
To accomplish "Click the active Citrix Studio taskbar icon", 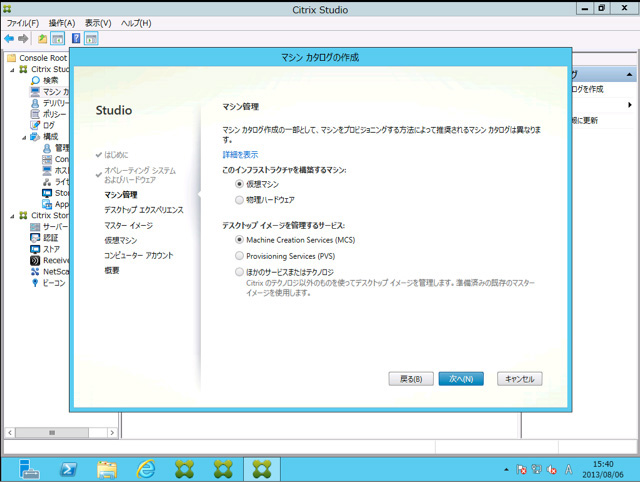I will [x=262, y=469].
